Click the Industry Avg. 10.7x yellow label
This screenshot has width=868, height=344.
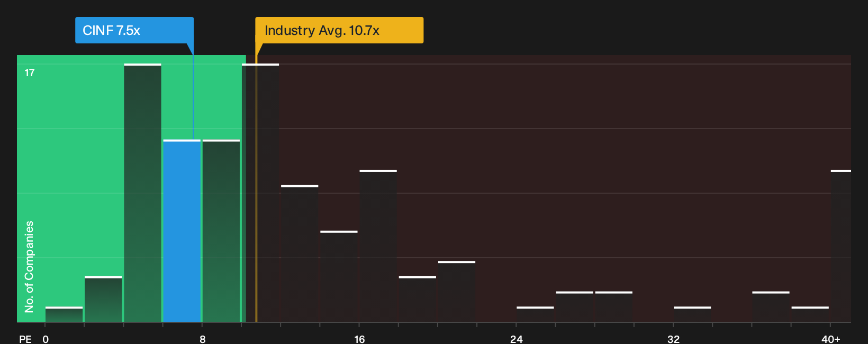click(x=339, y=30)
